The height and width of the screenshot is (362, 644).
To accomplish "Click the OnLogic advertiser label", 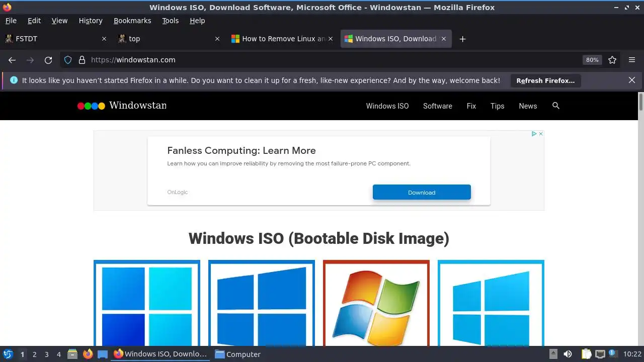I will pyautogui.click(x=177, y=192).
